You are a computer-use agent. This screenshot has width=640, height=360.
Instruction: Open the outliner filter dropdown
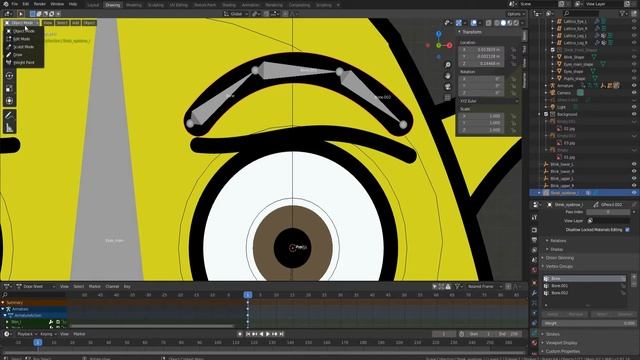624,13
